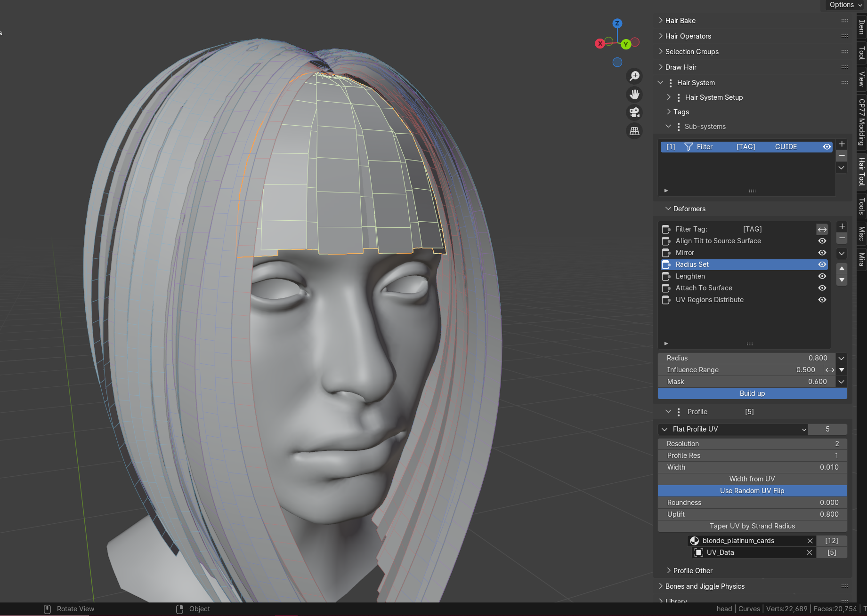
Task: Expand the Hair Bake panel
Action: [x=681, y=21]
